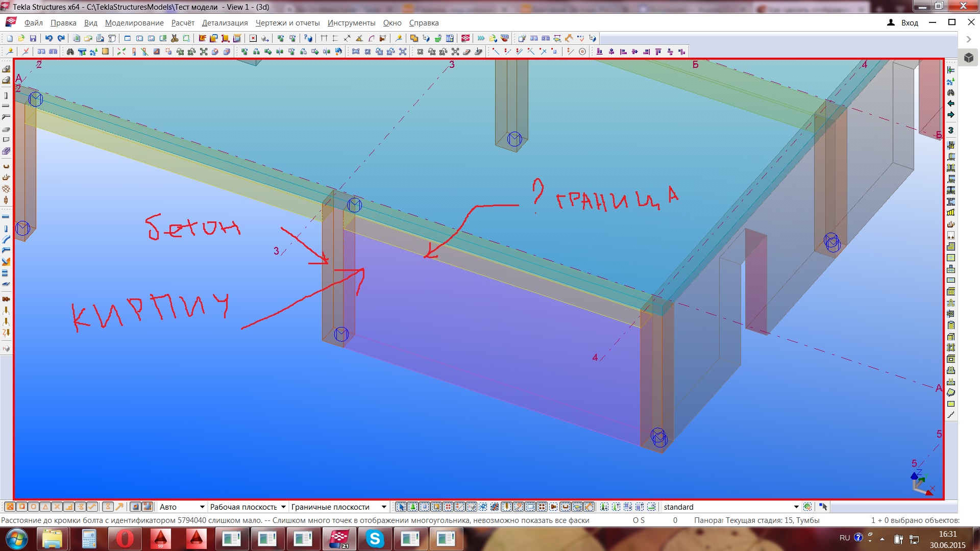
Task: Open the Моделирование menu
Action: pos(134,23)
